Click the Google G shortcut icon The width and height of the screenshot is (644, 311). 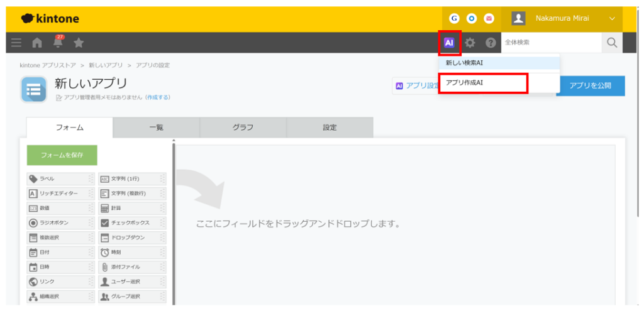point(454,18)
